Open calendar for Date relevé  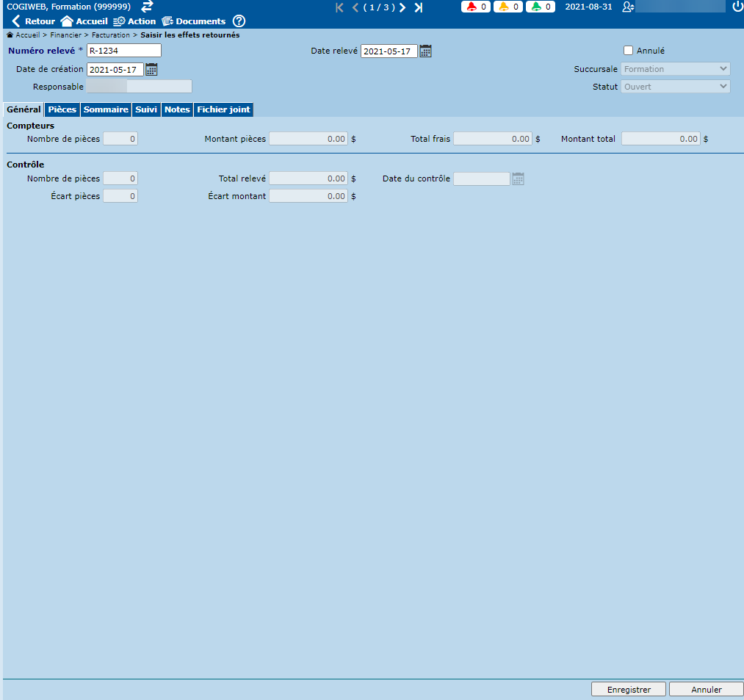[x=425, y=51]
